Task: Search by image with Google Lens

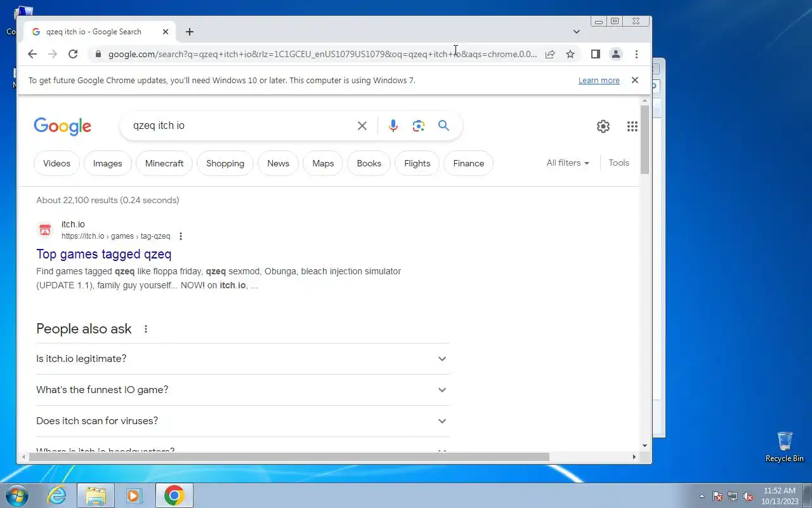Action: click(418, 126)
